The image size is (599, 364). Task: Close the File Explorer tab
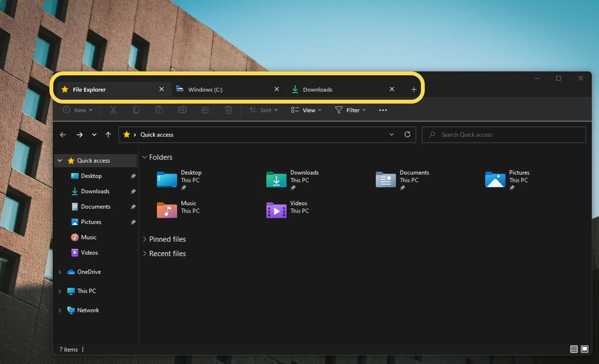coord(161,89)
